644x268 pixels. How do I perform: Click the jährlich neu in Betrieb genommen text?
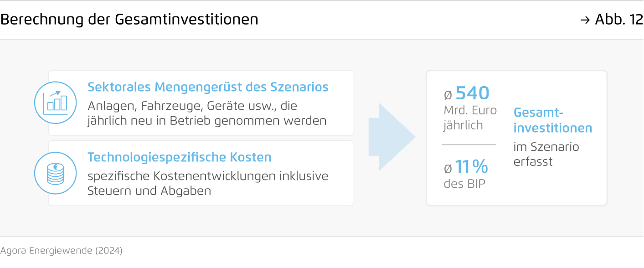[x=207, y=121]
